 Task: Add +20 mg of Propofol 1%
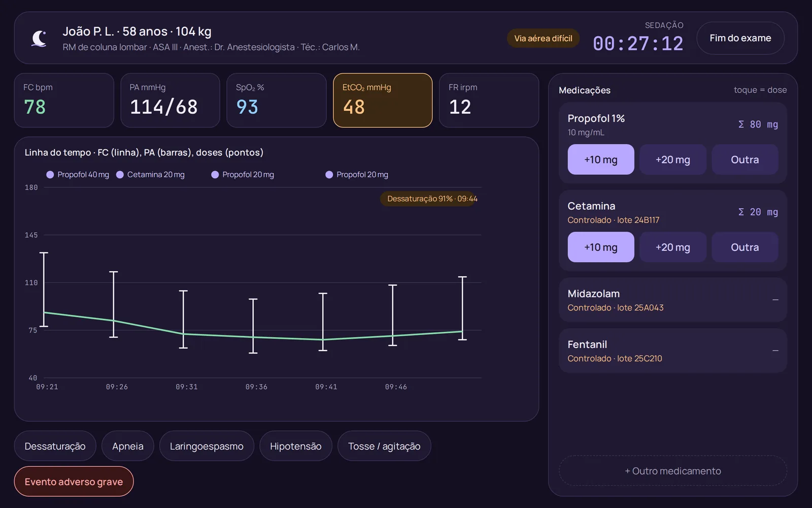673,160
